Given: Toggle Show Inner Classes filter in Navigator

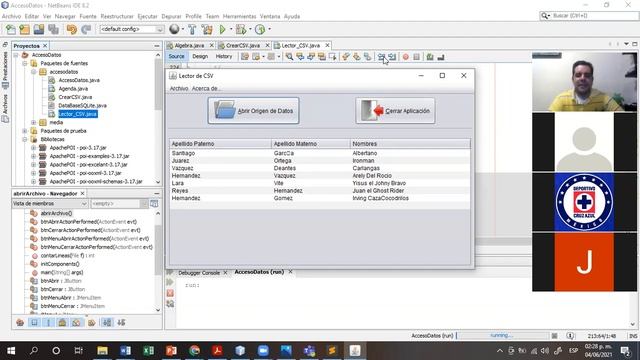Looking at the screenshot, I should point(76,322).
